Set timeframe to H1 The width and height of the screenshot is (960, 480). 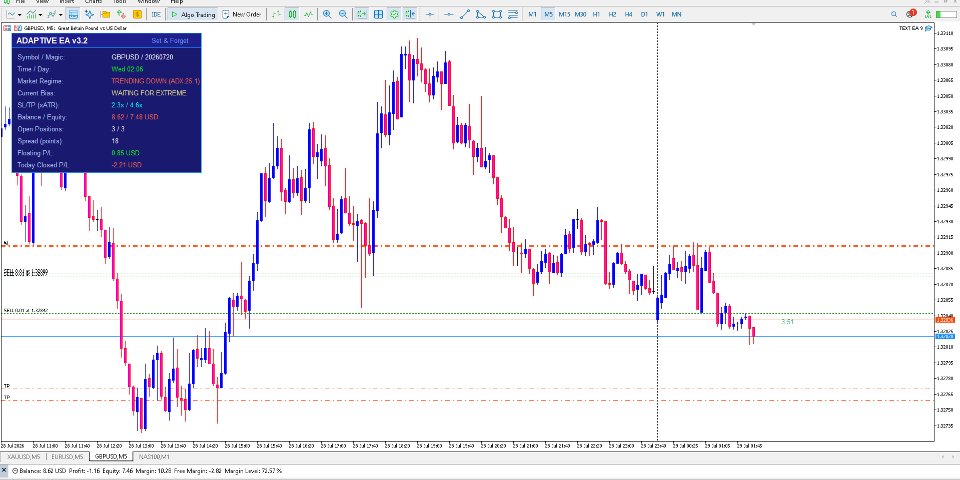596,14
